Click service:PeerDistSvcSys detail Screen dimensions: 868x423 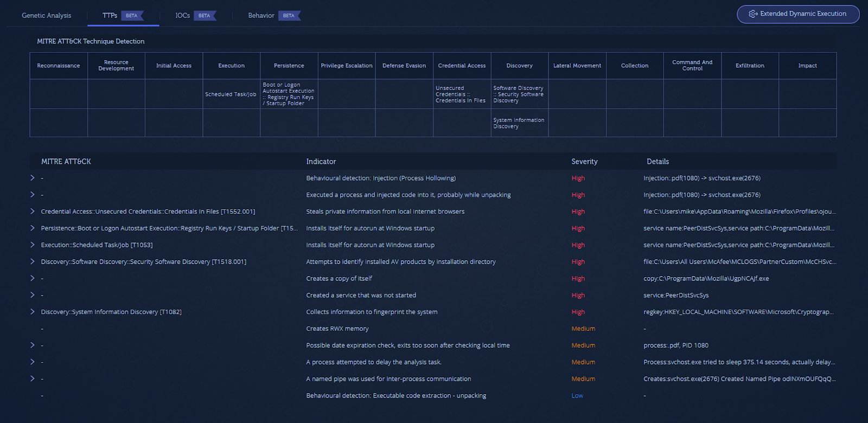coord(676,295)
